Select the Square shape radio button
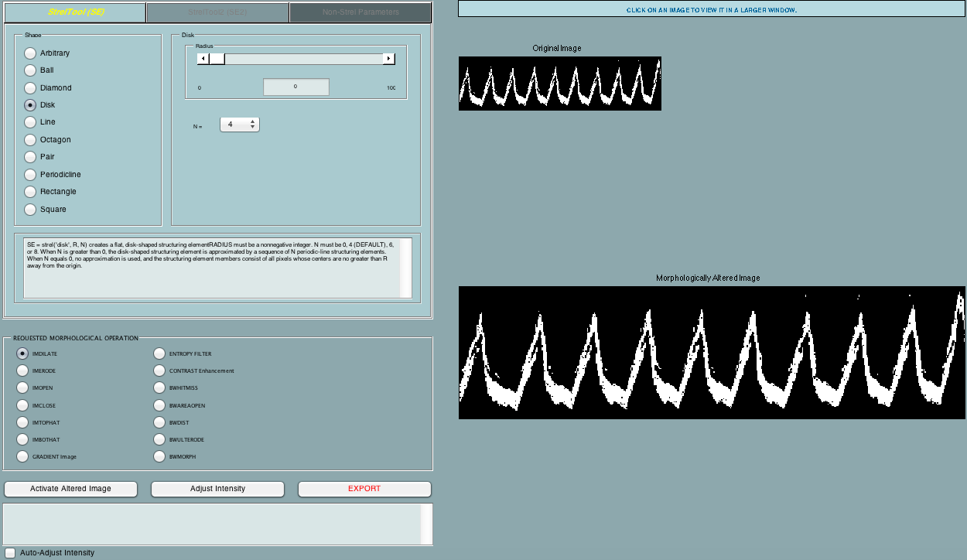 [x=30, y=210]
